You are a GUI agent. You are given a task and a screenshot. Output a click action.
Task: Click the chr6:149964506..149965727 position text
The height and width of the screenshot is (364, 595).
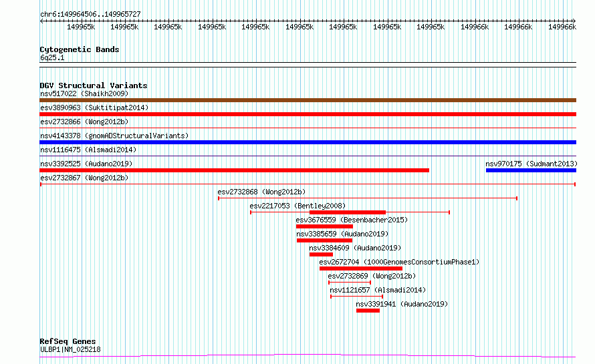click(90, 14)
